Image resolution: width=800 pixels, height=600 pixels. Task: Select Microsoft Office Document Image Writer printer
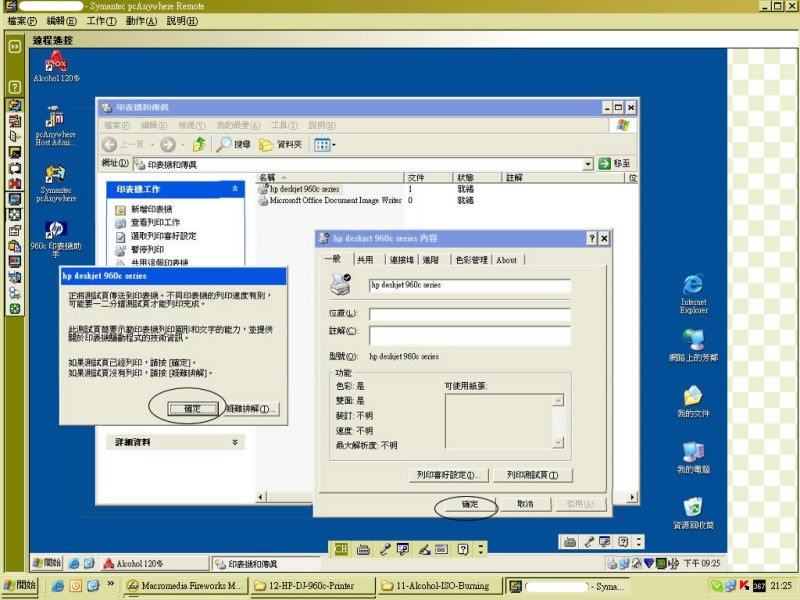[330, 201]
